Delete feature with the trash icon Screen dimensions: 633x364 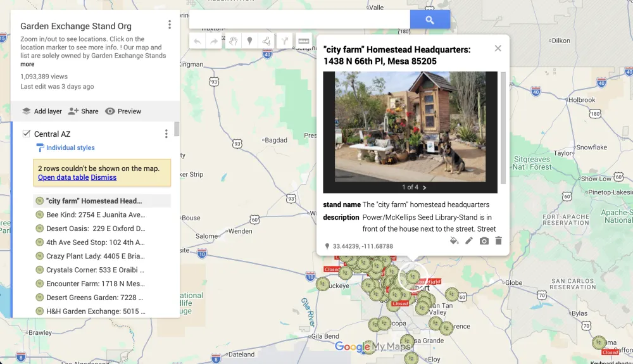(499, 241)
